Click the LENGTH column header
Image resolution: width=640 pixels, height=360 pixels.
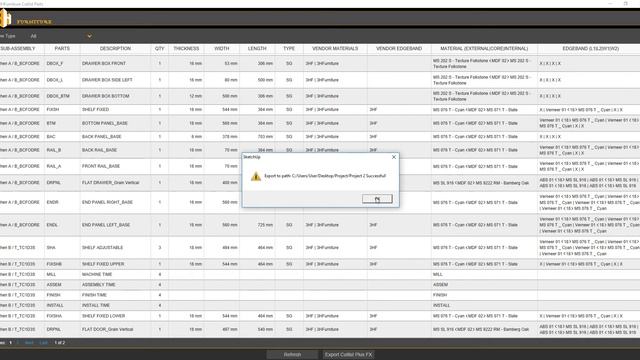pos(257,49)
